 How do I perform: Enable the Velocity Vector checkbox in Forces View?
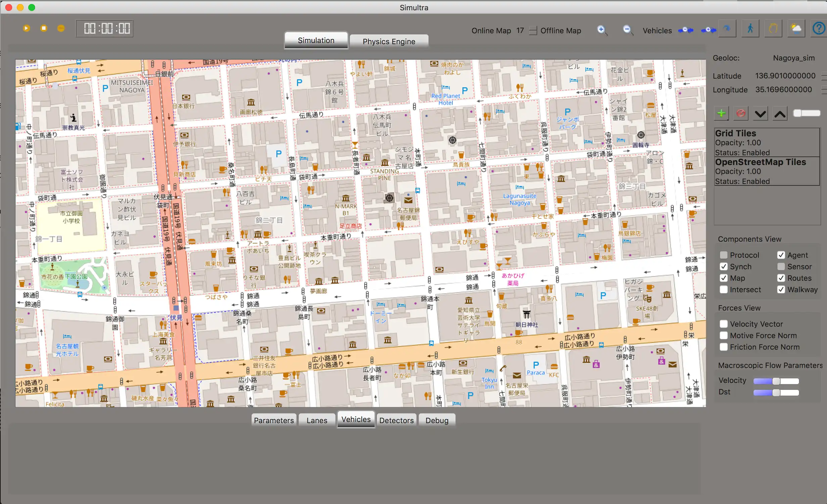724,324
